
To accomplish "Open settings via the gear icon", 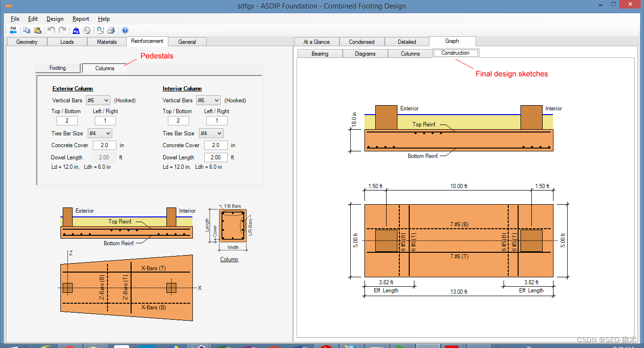I will pyautogui.click(x=87, y=30).
